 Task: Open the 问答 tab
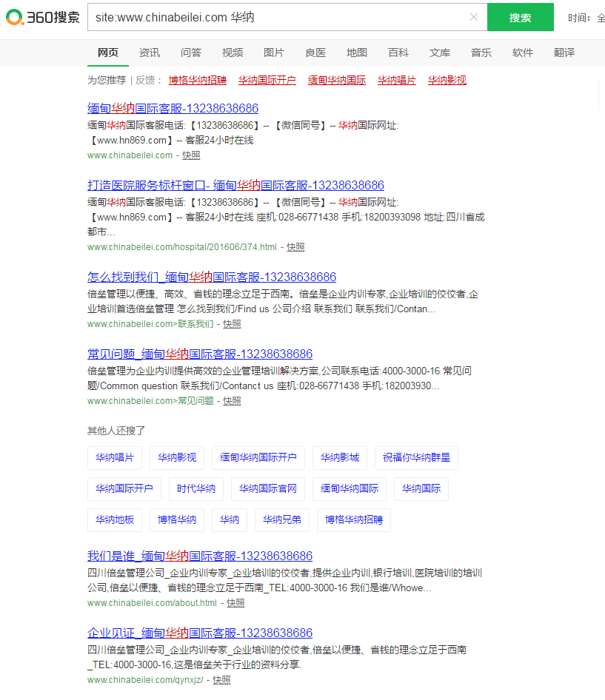(x=191, y=53)
